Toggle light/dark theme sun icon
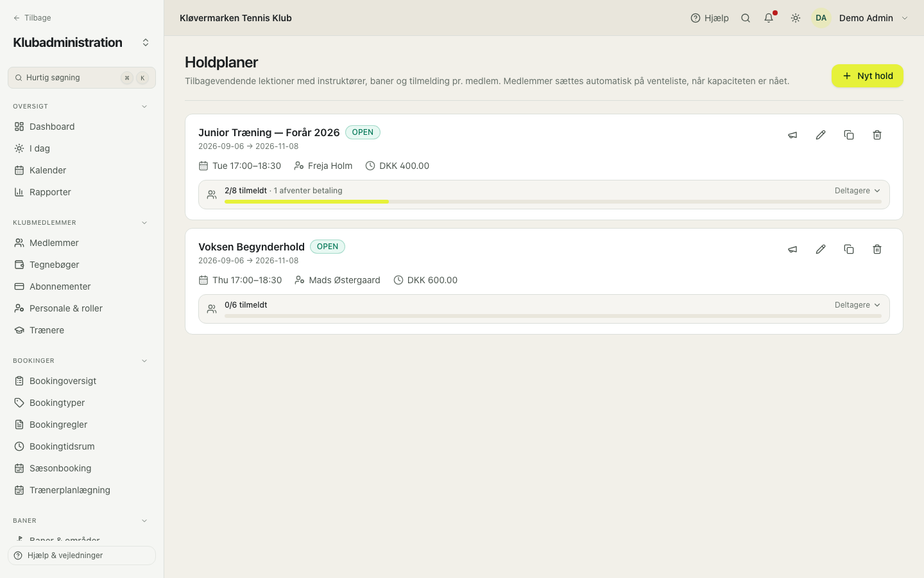Viewport: 924px width, 578px height. click(x=796, y=18)
